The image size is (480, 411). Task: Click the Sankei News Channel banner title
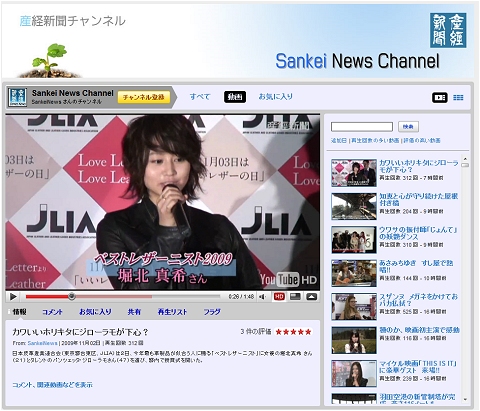pos(357,61)
